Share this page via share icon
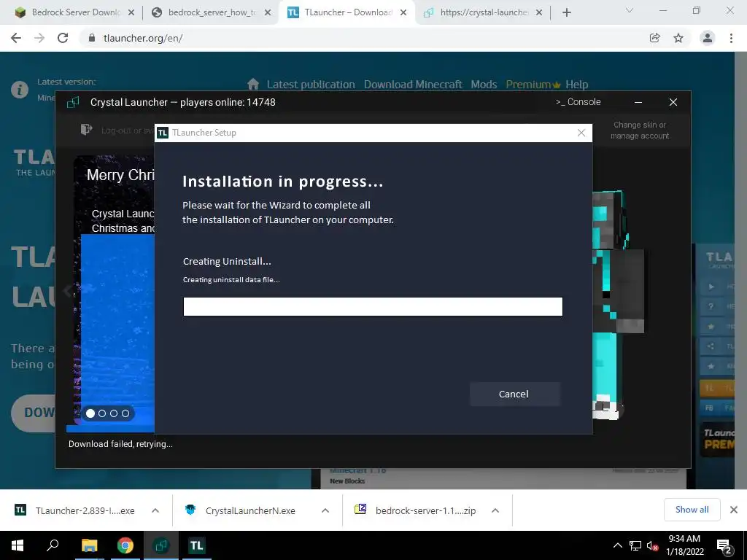This screenshot has height=560, width=747. pyautogui.click(x=655, y=38)
